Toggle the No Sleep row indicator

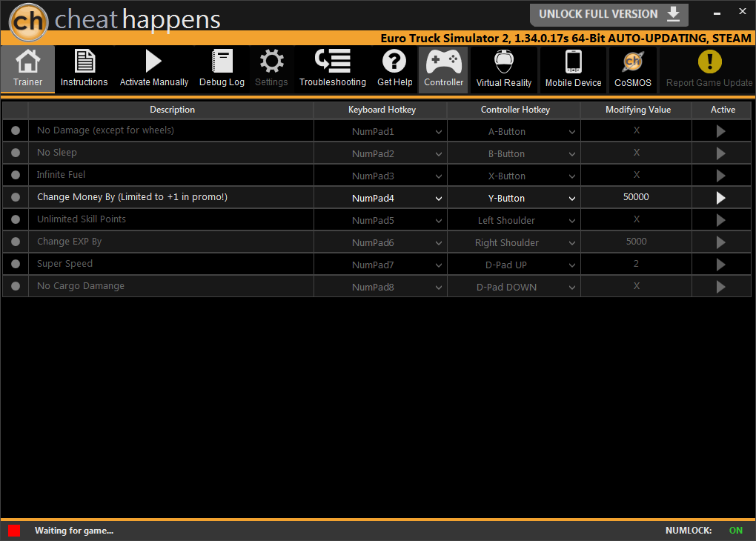16,153
